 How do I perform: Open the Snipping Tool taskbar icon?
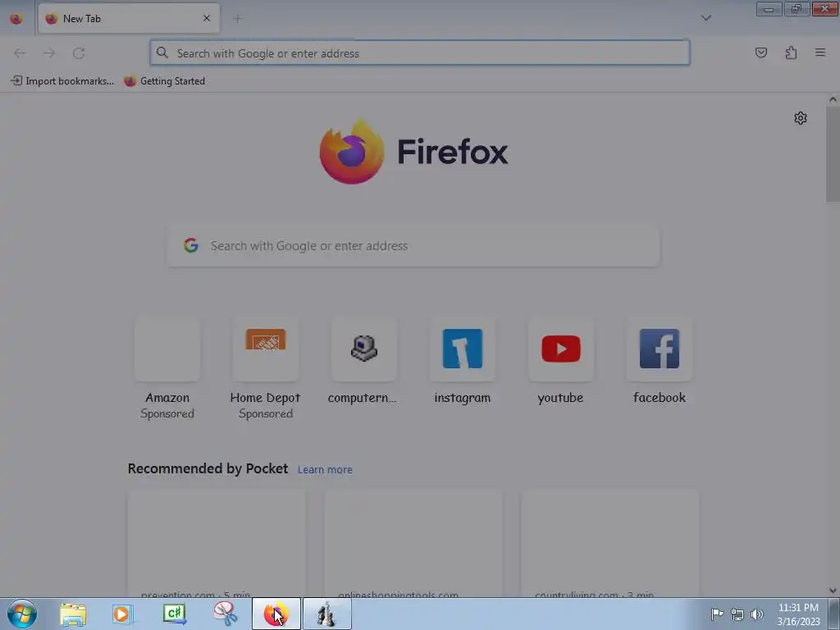(x=225, y=614)
